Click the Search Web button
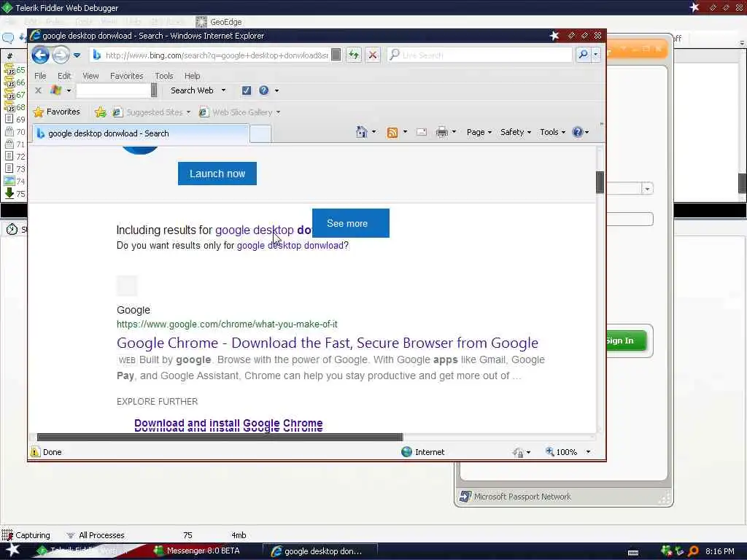The height and width of the screenshot is (560, 747). (x=192, y=90)
